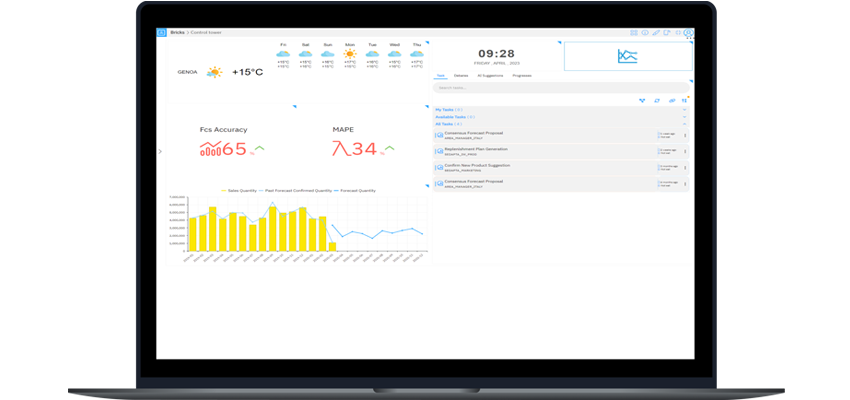Switch to the Progresses tab
The width and height of the screenshot is (850, 400).
tap(521, 75)
